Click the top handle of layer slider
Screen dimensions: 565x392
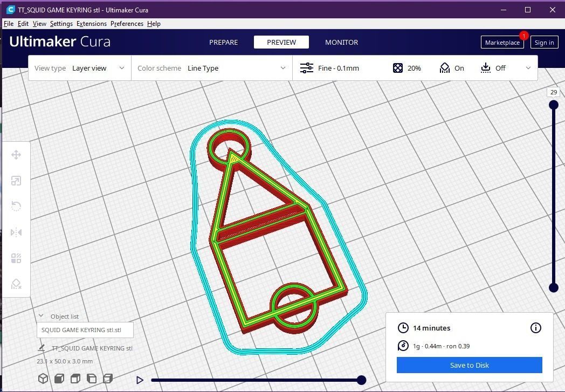coord(554,105)
